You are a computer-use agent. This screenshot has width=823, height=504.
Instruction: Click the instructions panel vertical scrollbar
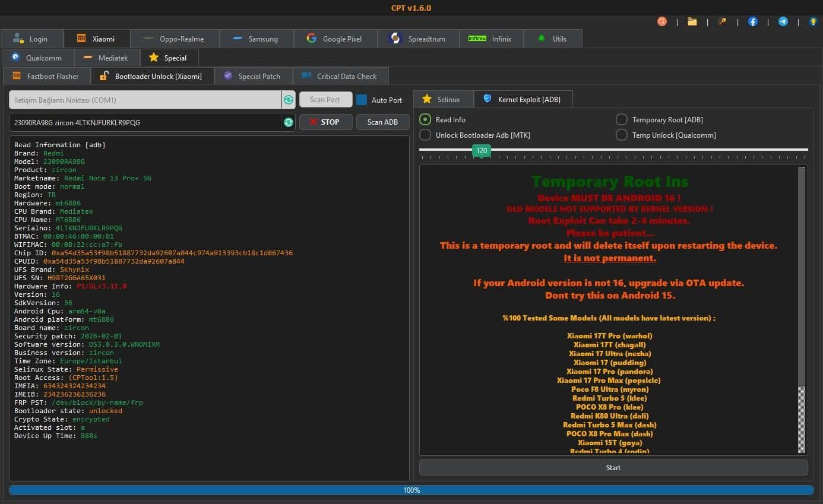coord(802,310)
